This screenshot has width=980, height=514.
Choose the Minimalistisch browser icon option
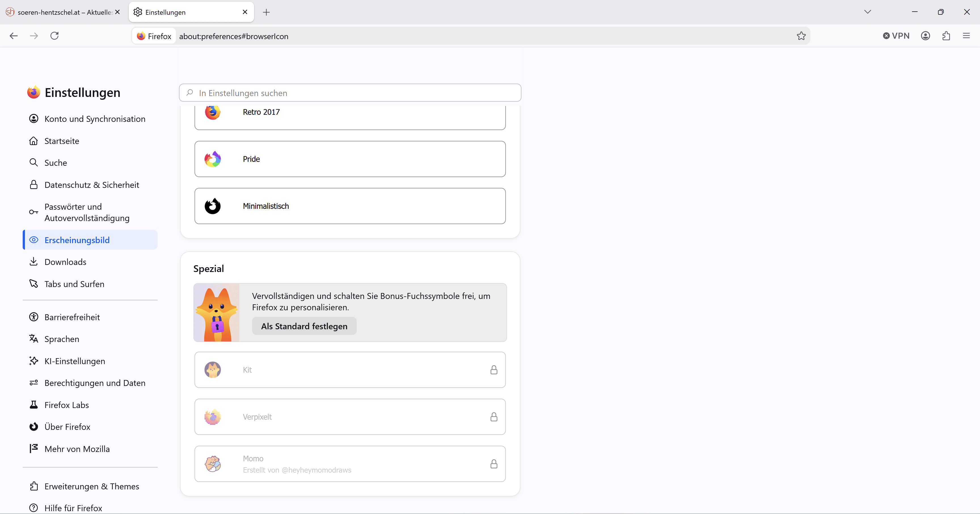coord(350,206)
